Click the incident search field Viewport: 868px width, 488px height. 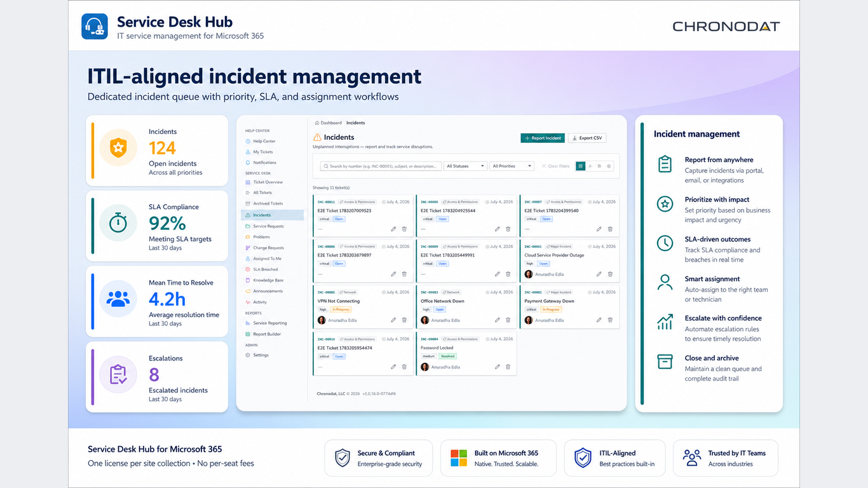pyautogui.click(x=381, y=166)
